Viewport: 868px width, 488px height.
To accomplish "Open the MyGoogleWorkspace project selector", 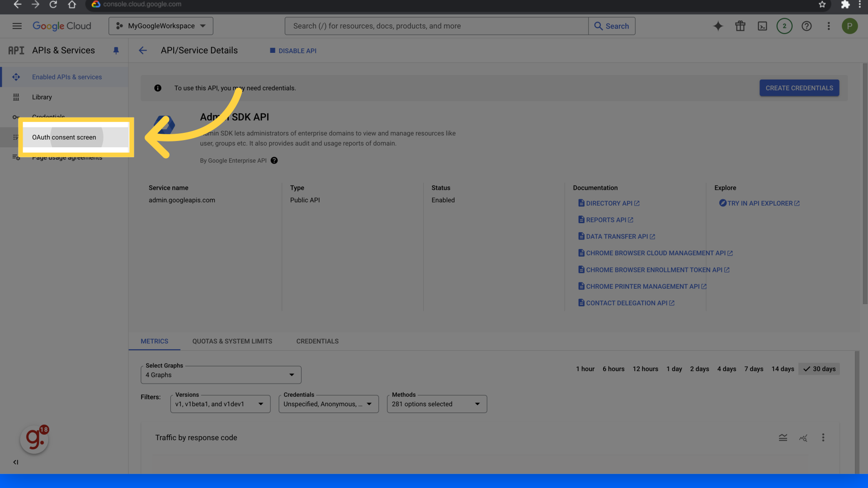I will (x=160, y=26).
